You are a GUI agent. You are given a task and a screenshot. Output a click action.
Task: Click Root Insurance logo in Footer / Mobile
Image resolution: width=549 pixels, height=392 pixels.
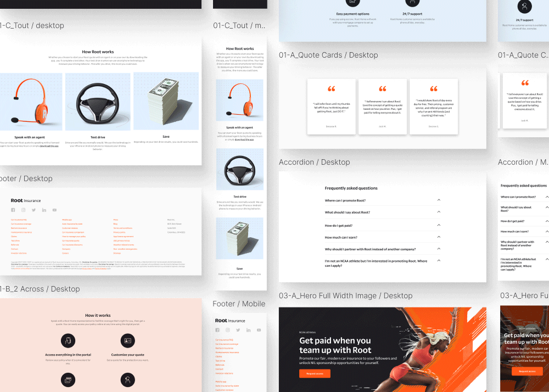(x=230, y=321)
